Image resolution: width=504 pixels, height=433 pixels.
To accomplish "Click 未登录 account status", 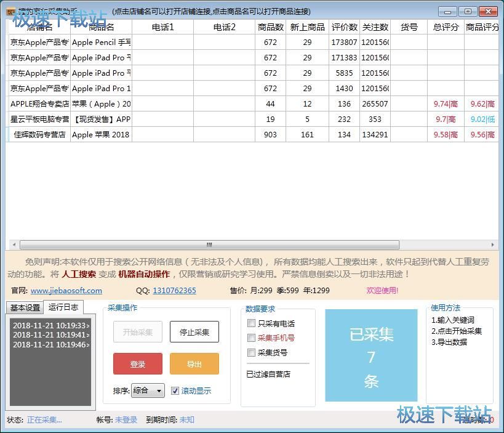I will tap(126, 420).
